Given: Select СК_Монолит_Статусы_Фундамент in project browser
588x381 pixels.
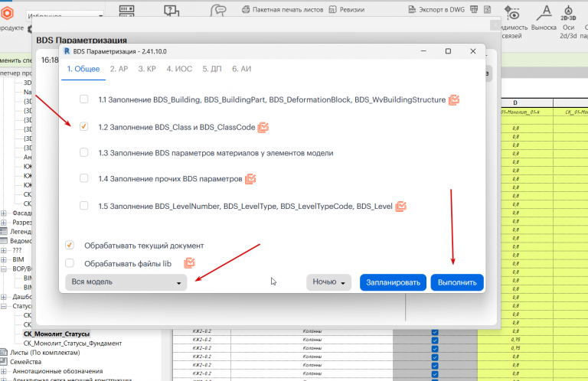Looking at the screenshot, I should (x=73, y=344).
